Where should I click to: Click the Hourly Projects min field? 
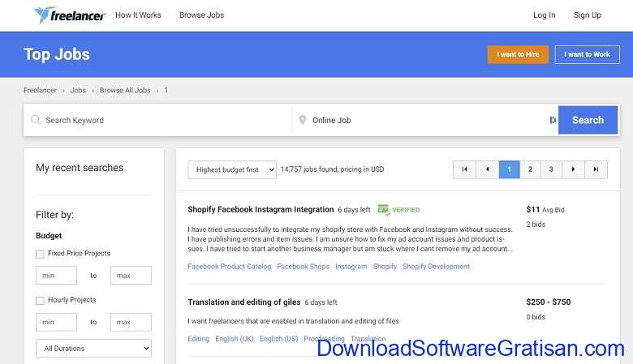pyautogui.click(x=57, y=322)
